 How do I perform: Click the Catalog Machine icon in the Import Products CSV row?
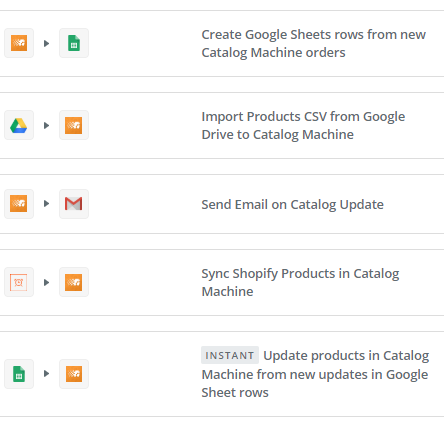[74, 125]
